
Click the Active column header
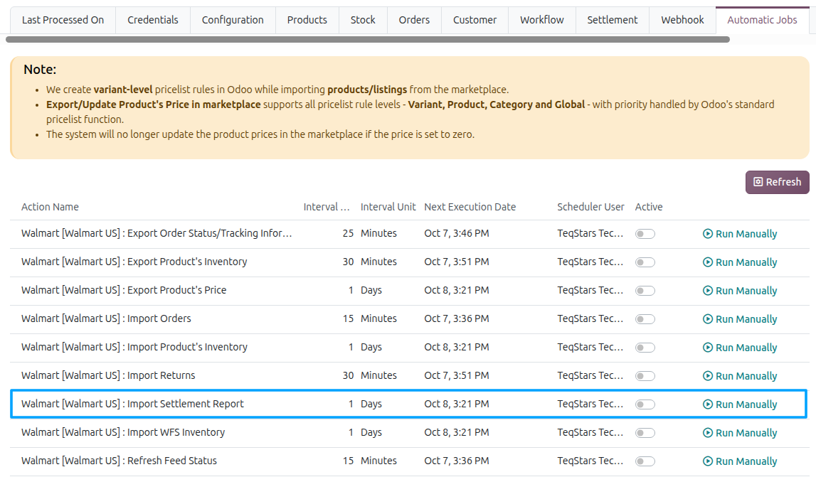[x=649, y=207]
